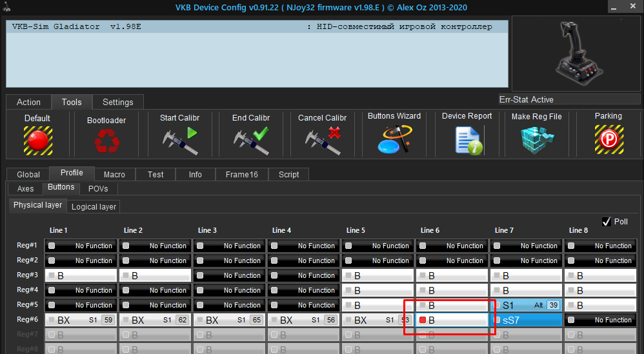Activate the Parking icon
Image resolution: width=644 pixels, height=354 pixels.
point(609,139)
